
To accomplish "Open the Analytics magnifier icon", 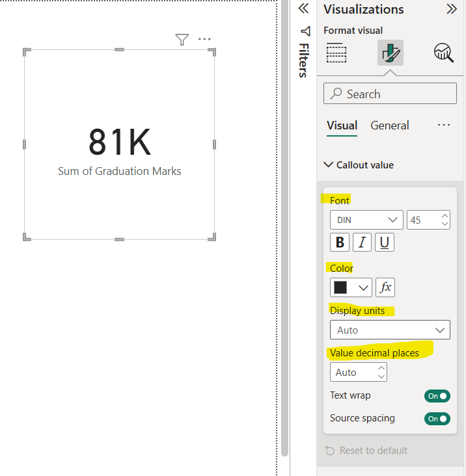I will pos(444,53).
